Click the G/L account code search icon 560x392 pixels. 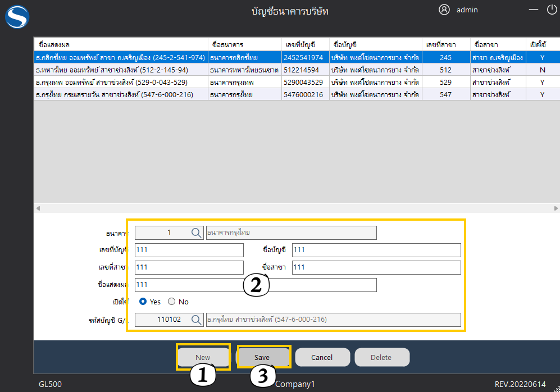coord(196,320)
